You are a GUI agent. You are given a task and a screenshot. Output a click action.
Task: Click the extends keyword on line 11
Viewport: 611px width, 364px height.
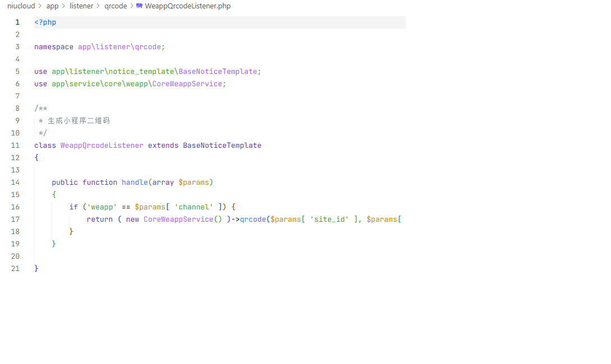point(163,145)
